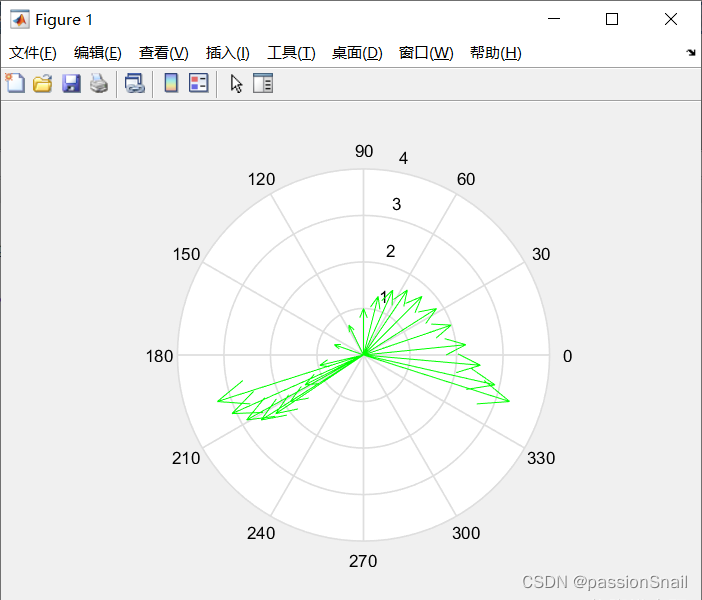Click the 330 degree angle label
The width and height of the screenshot is (702, 600).
tap(541, 458)
